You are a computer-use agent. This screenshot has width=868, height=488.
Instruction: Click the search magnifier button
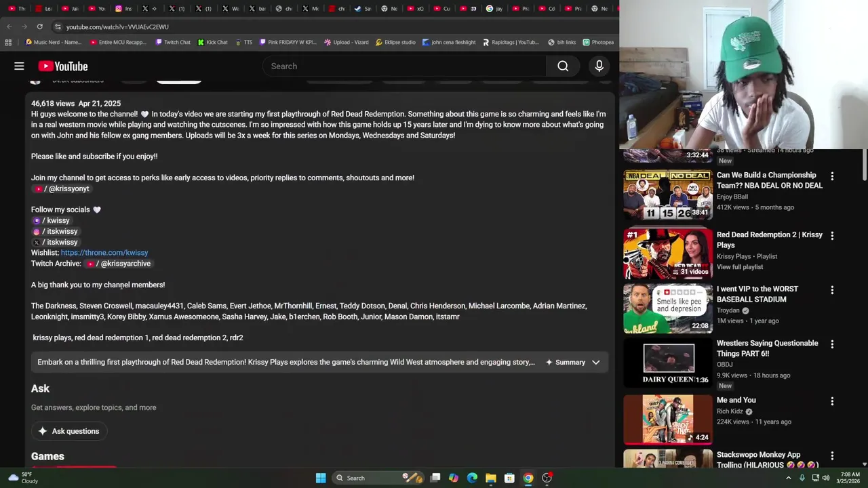[x=563, y=66]
